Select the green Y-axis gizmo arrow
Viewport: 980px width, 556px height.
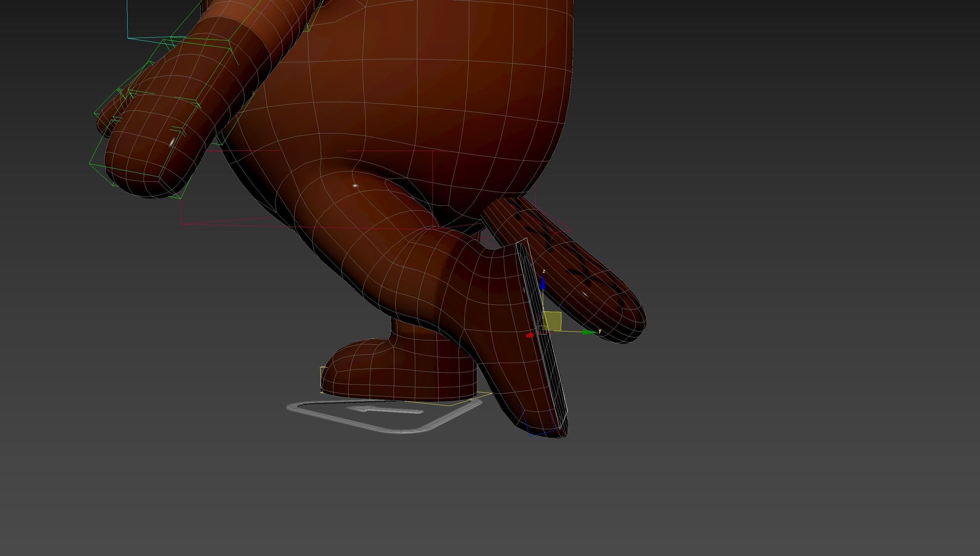click(x=589, y=332)
